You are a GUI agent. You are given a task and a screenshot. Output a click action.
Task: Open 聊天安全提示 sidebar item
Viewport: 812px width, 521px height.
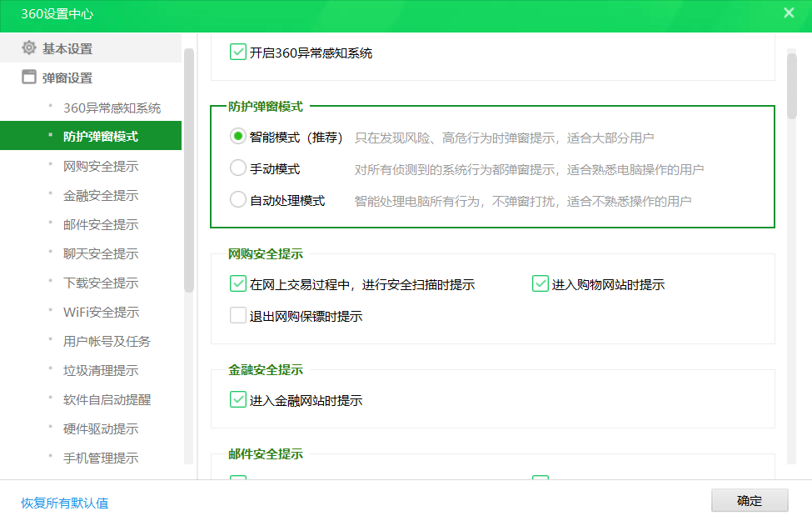pos(101,253)
